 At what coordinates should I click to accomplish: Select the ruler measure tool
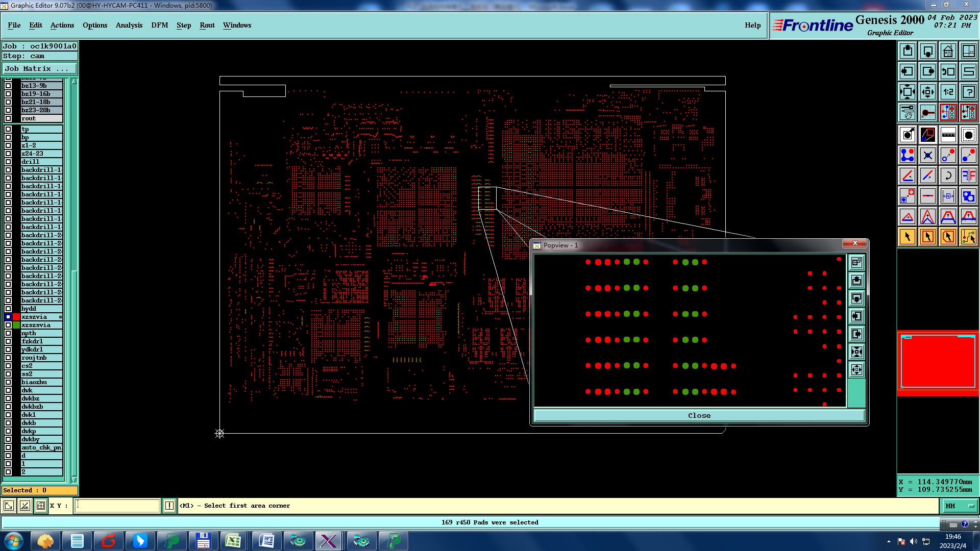point(948,135)
